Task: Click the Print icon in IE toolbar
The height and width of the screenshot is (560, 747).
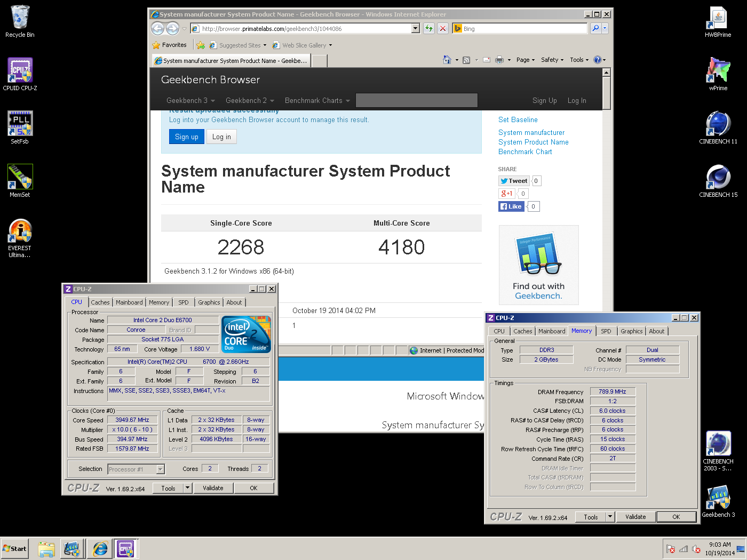Action: pyautogui.click(x=499, y=60)
